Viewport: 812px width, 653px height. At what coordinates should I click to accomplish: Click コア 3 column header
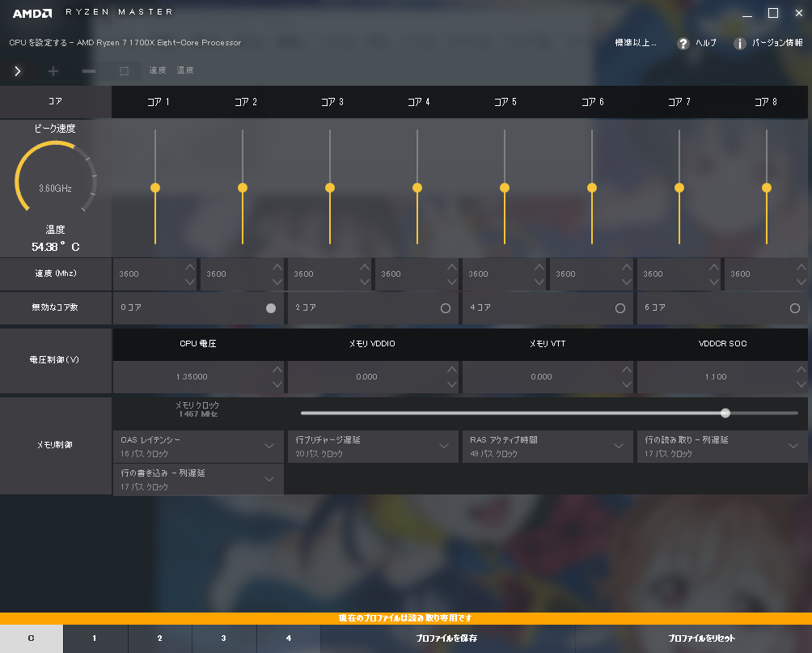[x=332, y=102]
